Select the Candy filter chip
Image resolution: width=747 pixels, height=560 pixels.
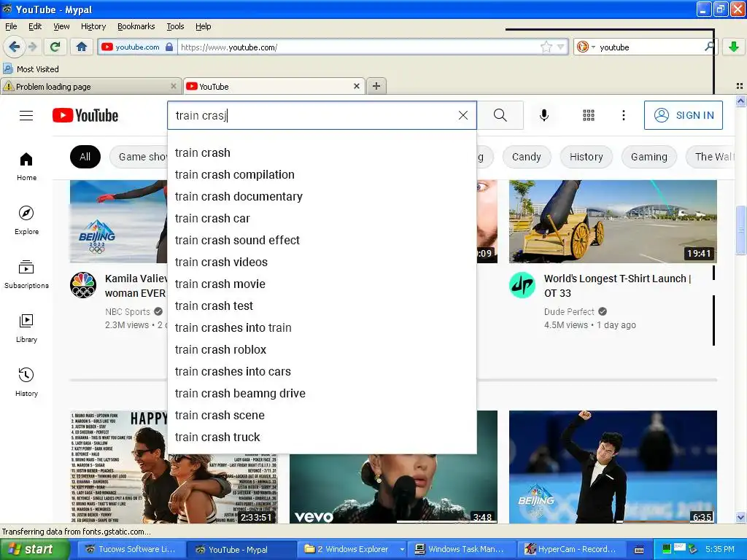527,157
